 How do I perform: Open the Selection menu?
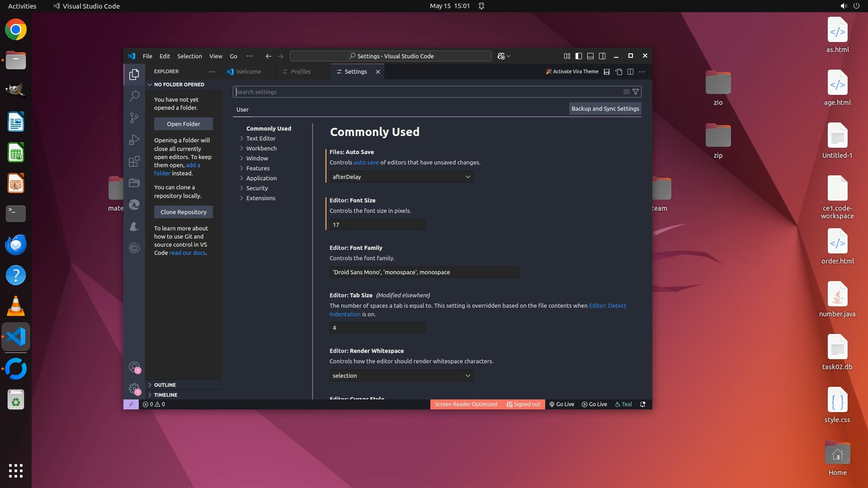189,56
